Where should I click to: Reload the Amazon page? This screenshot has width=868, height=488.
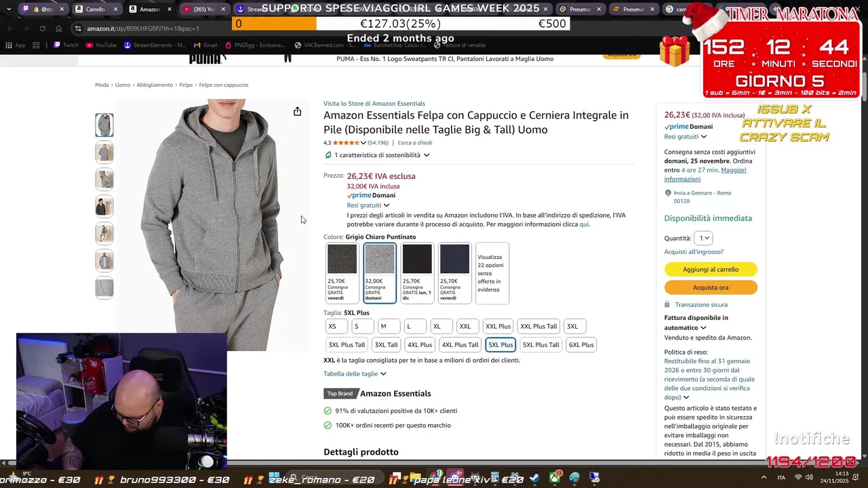(x=42, y=28)
